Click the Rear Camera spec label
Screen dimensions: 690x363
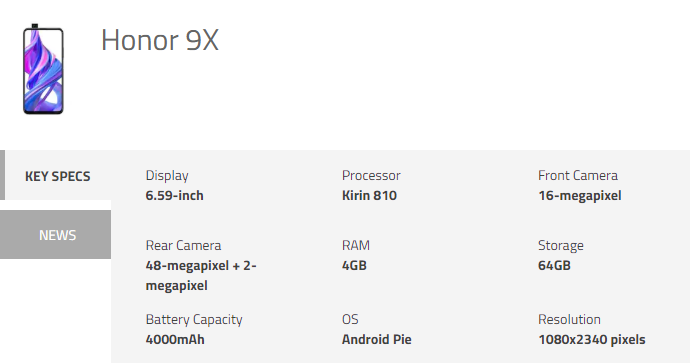(x=183, y=245)
